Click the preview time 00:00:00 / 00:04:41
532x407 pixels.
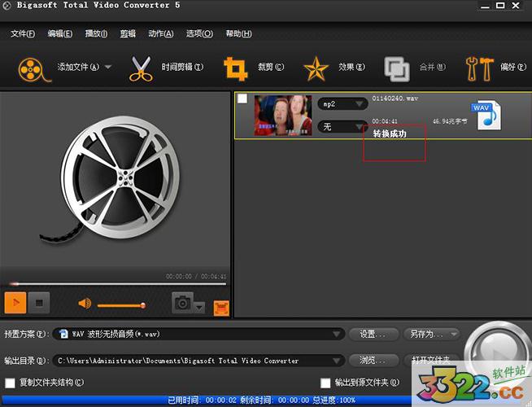pyautogui.click(x=196, y=277)
